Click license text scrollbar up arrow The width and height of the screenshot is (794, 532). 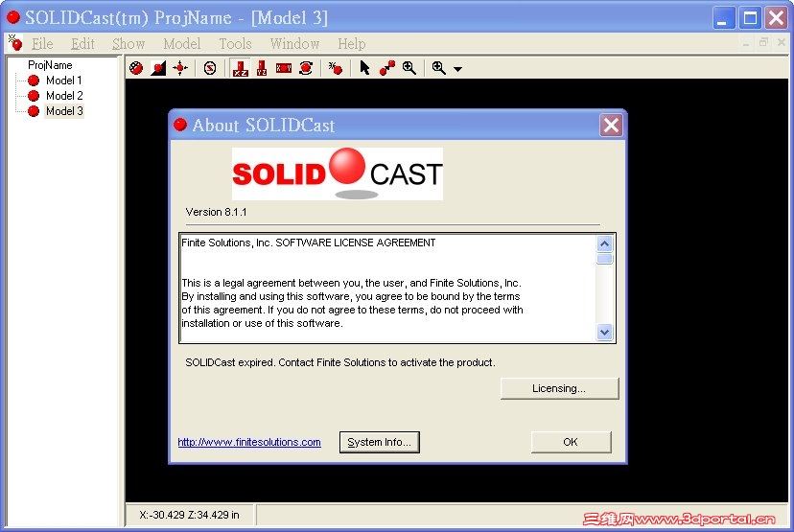[x=605, y=244]
